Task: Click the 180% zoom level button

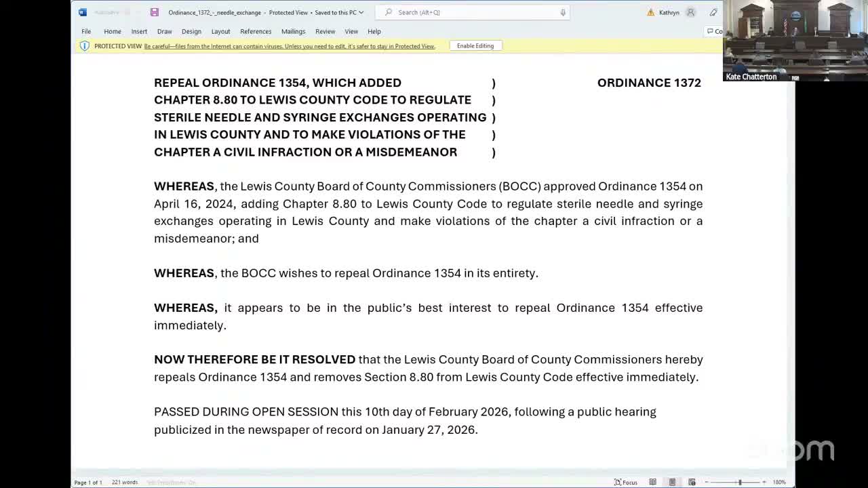Action: pyautogui.click(x=779, y=482)
